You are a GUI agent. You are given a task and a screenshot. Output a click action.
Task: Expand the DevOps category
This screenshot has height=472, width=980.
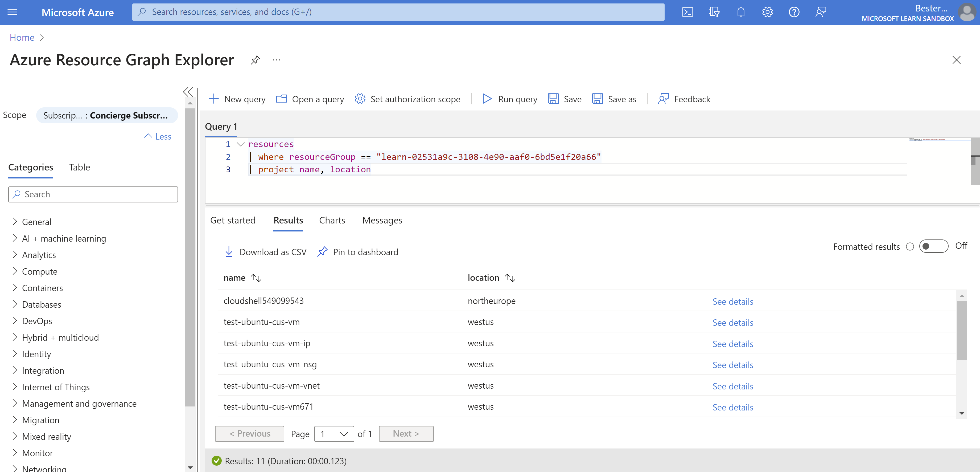(15, 321)
